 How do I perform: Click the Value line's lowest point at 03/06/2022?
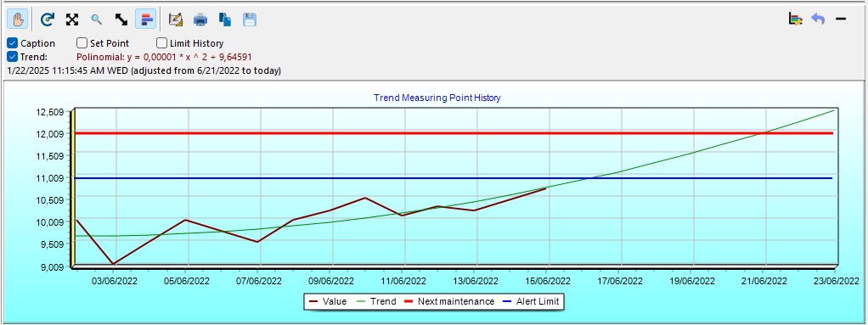113,264
